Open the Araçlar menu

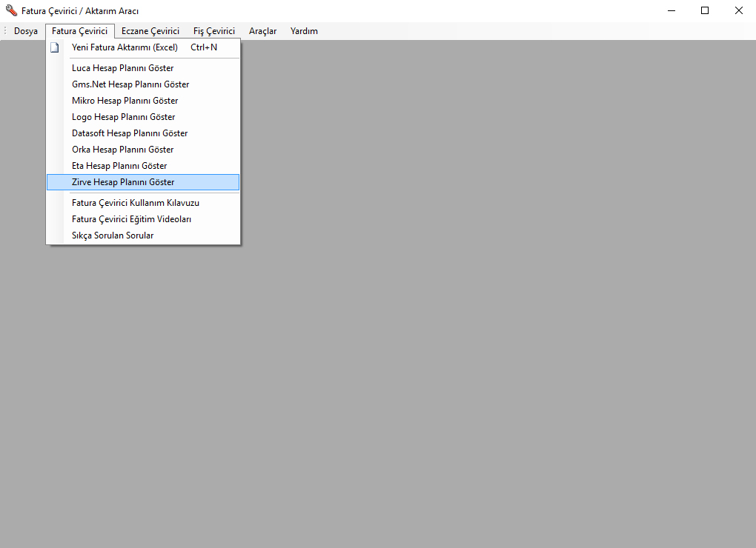pyautogui.click(x=263, y=31)
